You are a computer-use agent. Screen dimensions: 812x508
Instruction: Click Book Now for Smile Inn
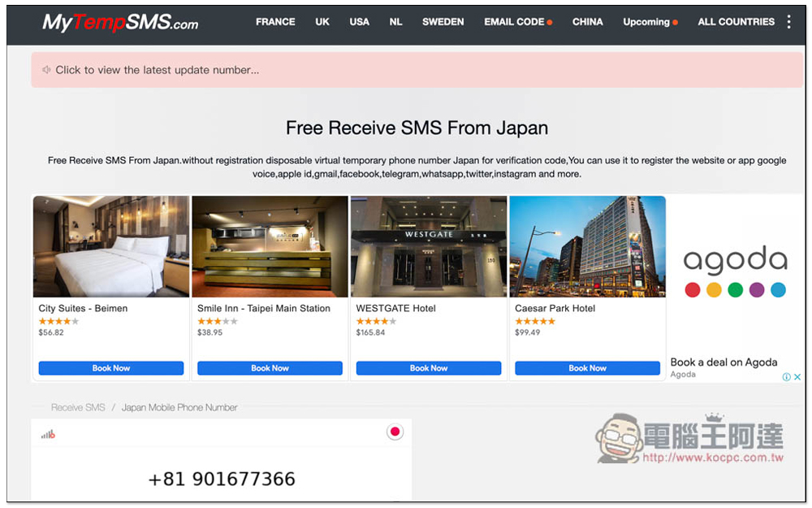[x=270, y=368]
